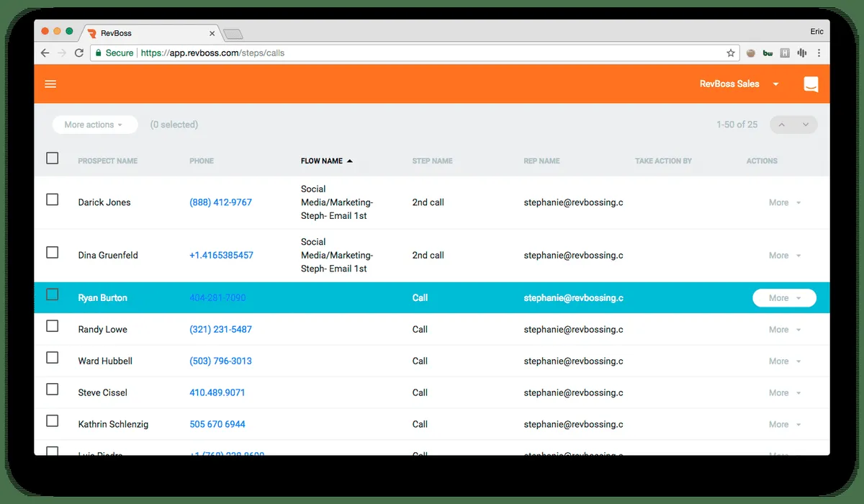This screenshot has height=504, width=864.
Task: Go to next page with down chevron
Action: click(x=806, y=125)
